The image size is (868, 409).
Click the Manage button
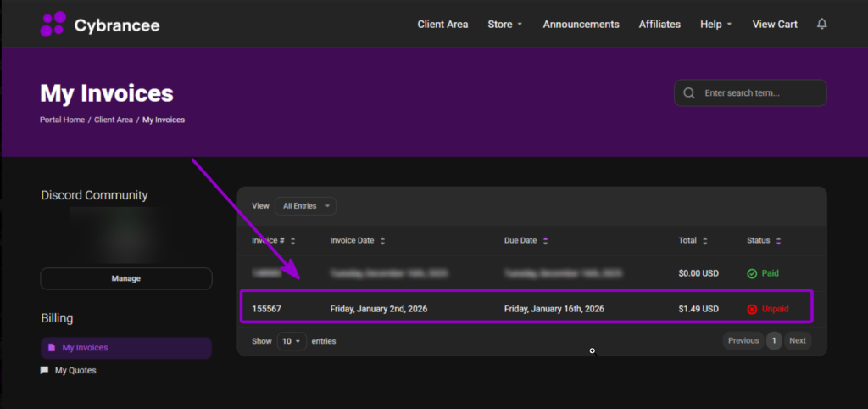[126, 279]
